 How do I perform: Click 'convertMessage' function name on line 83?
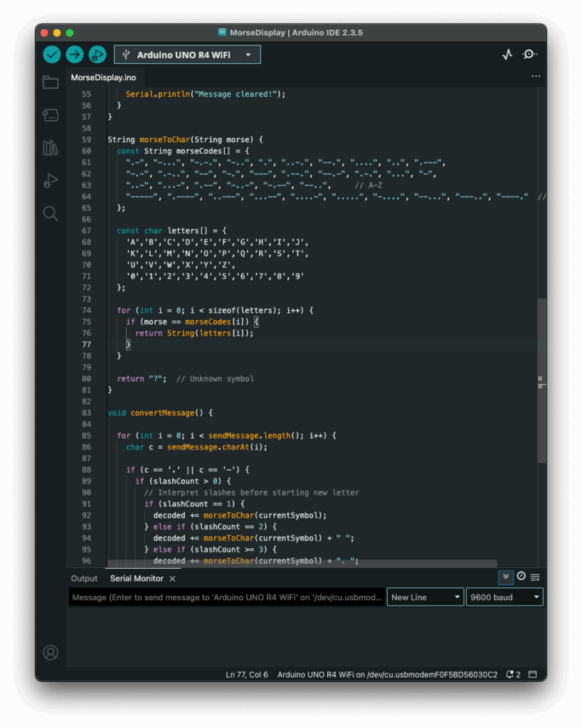tap(162, 413)
